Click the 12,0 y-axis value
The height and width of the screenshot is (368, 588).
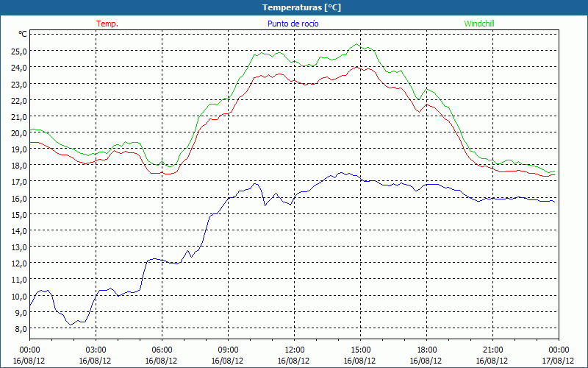click(x=19, y=263)
